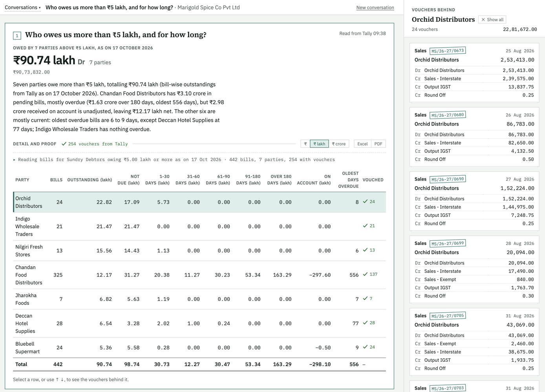Switch amounts to plain ₹ unit
Viewport: 545px width, 392px height.
tap(305, 144)
